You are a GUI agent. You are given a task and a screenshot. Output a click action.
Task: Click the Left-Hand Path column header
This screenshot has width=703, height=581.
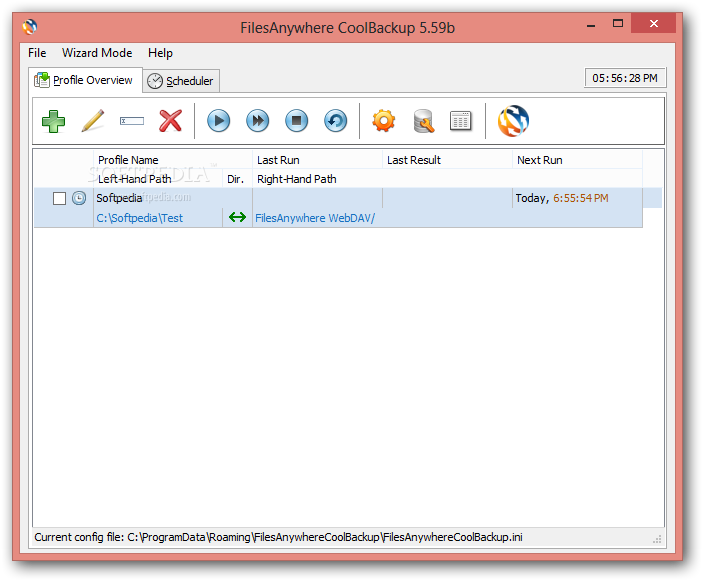158,179
